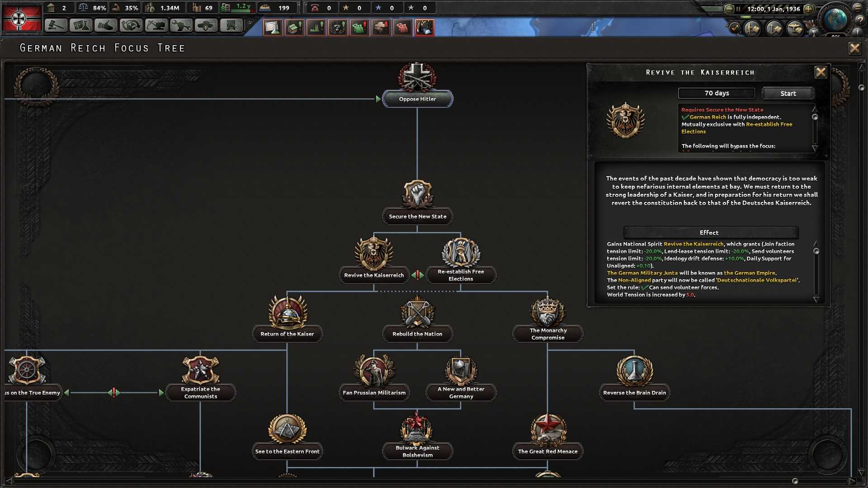Open the Decisions gavel tab
This screenshot has height=488, width=868.
[56, 26]
